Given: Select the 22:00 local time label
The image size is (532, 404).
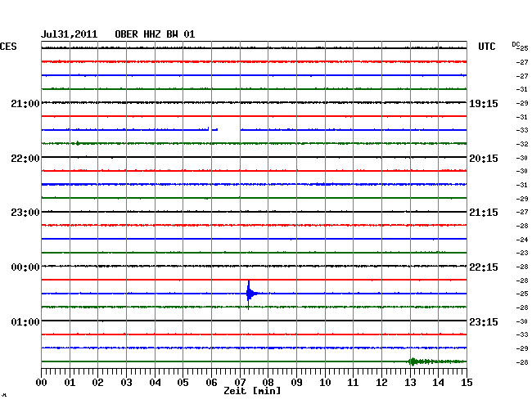Looking at the screenshot, I should click(x=25, y=159).
